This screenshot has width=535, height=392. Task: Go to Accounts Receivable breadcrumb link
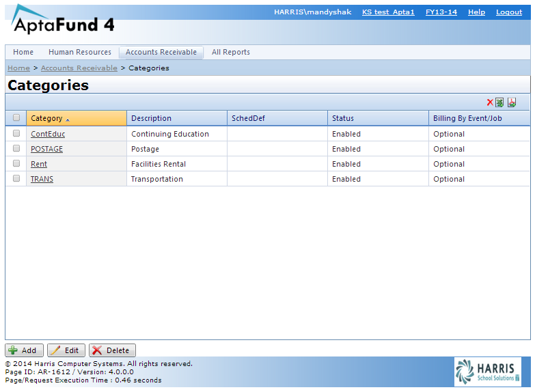[x=79, y=68]
